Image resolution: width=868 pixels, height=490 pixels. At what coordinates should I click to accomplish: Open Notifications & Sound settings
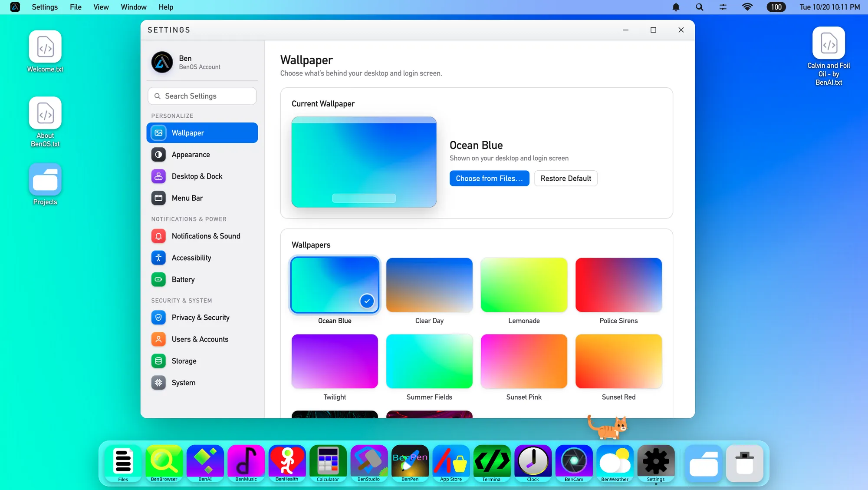(202, 236)
